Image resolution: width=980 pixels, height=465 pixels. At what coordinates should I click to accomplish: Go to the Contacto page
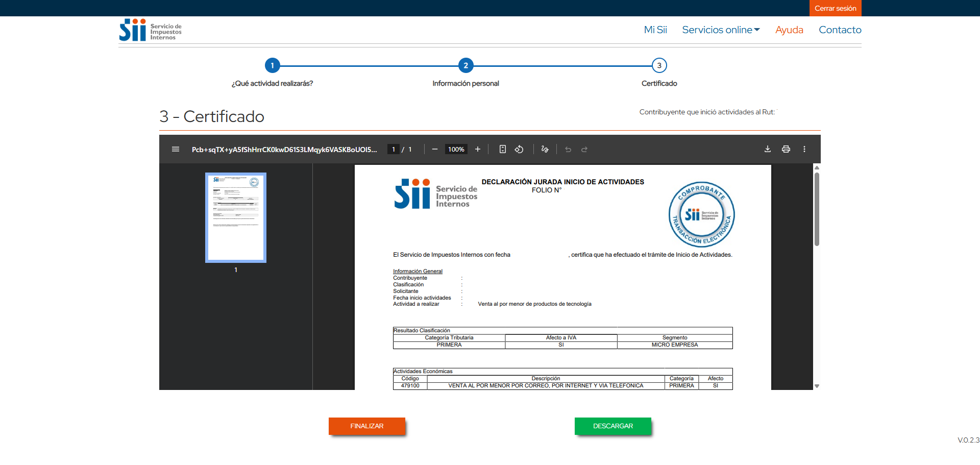click(840, 30)
